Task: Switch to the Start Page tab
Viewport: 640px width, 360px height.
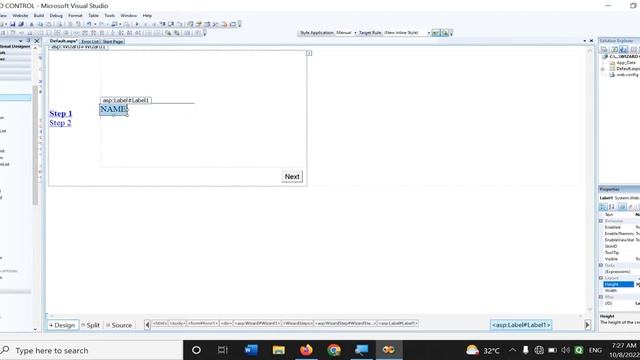Action: click(x=113, y=42)
